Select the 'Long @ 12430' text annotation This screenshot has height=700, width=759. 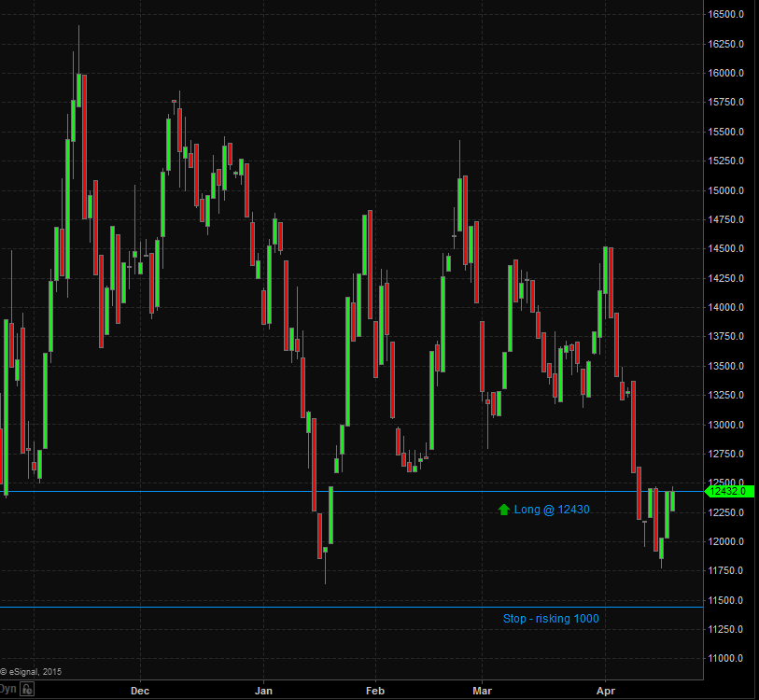[552, 510]
